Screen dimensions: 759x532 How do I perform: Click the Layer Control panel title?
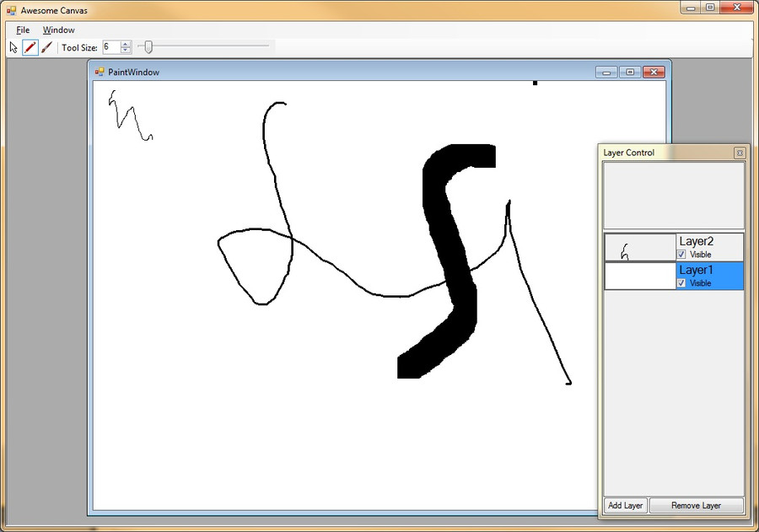coord(628,153)
